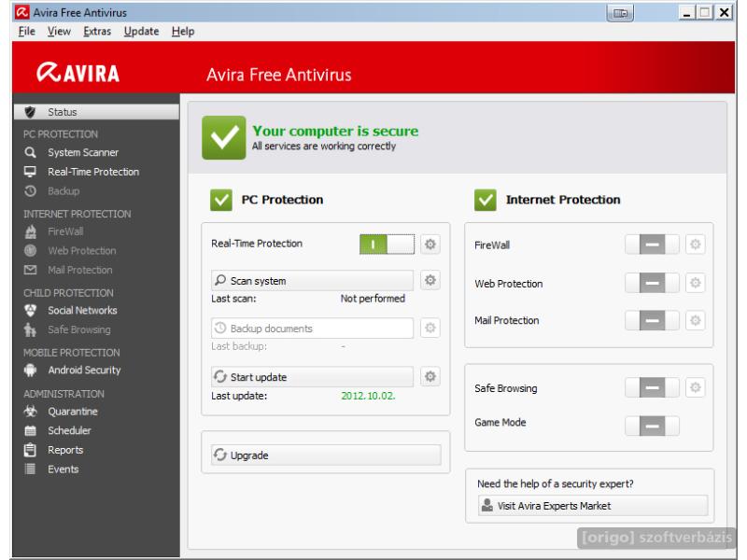747x560 pixels.
Task: Open Real-Time Protection settings gear
Action: pos(430,245)
